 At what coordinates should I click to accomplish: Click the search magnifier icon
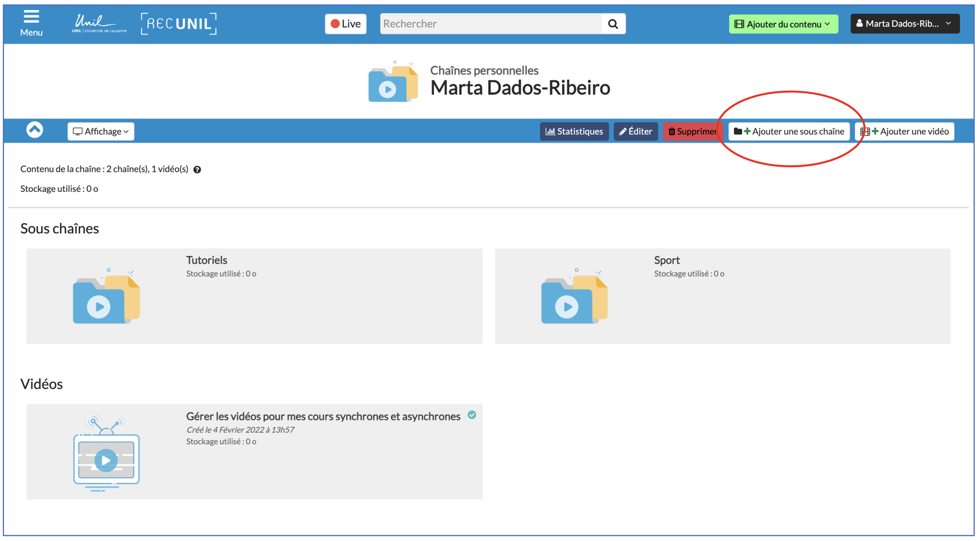pyautogui.click(x=613, y=24)
